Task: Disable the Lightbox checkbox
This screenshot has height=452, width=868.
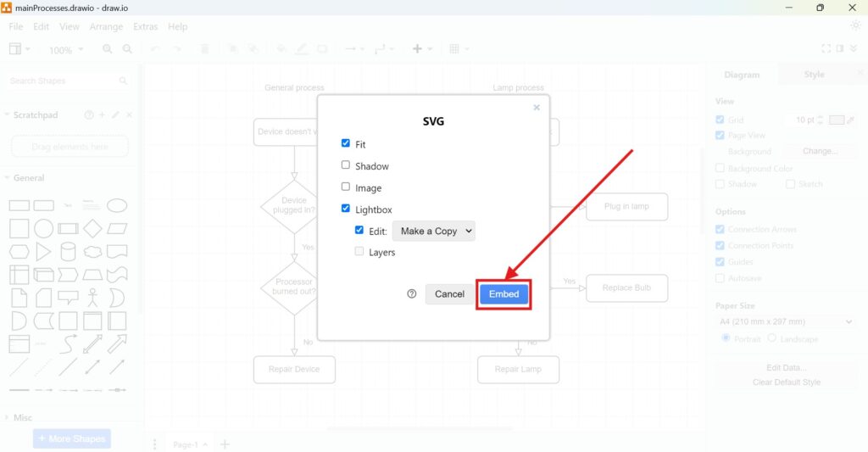Action: [x=346, y=209]
